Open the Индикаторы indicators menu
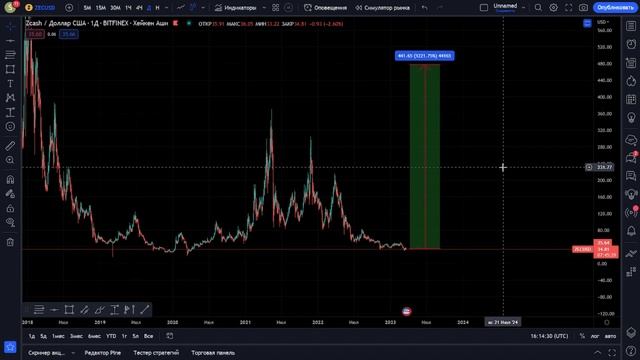The width and height of the screenshot is (640, 360). 236,8
